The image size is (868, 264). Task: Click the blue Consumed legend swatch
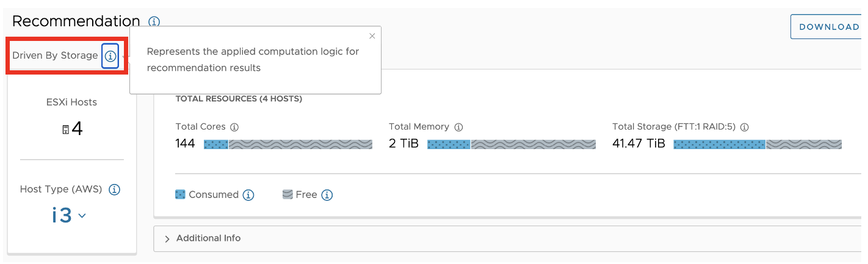[180, 194]
